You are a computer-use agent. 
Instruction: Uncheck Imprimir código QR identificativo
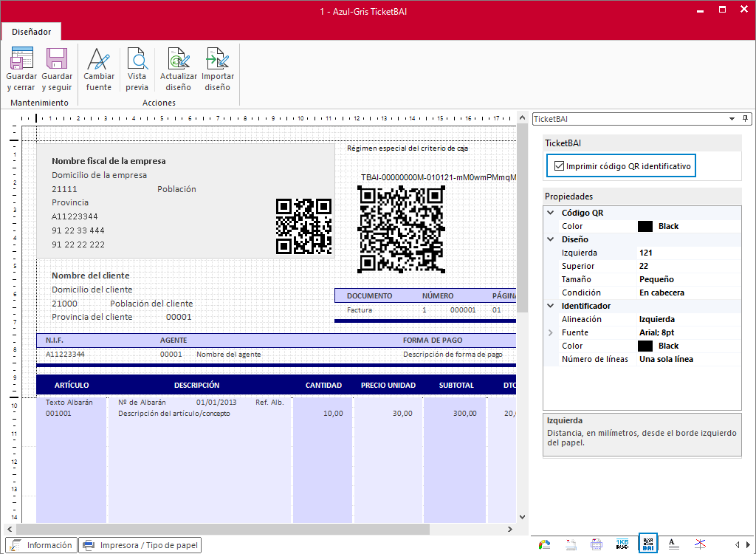tap(559, 166)
